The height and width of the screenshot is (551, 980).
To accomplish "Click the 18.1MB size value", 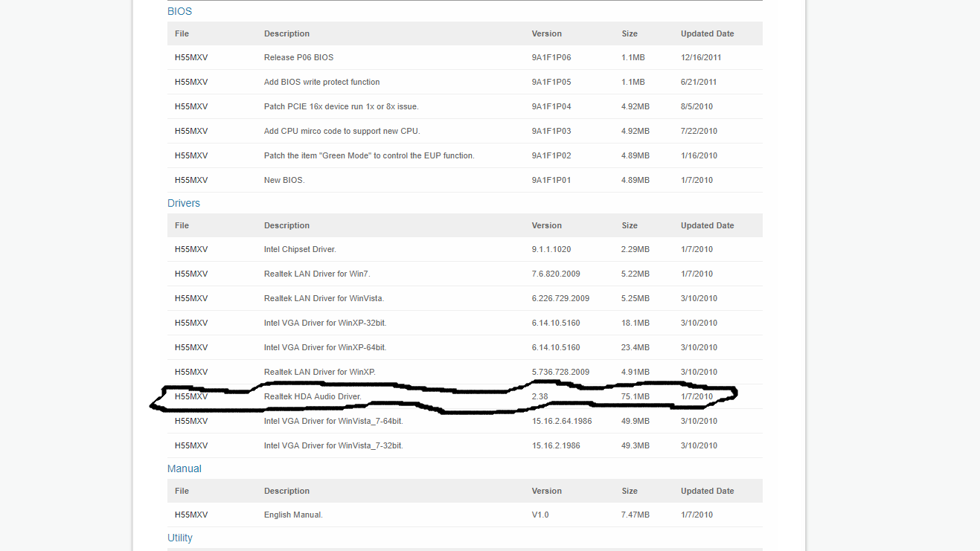I will pyautogui.click(x=635, y=323).
